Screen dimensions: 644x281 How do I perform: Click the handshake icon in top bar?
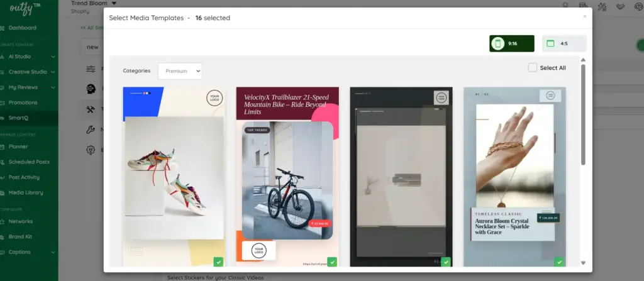(620, 6)
